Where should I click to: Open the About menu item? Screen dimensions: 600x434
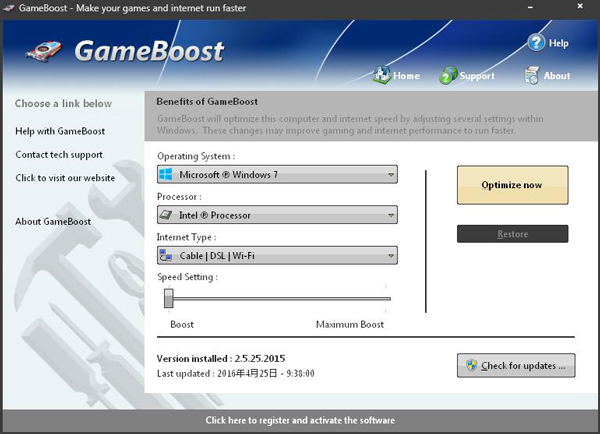(547, 75)
